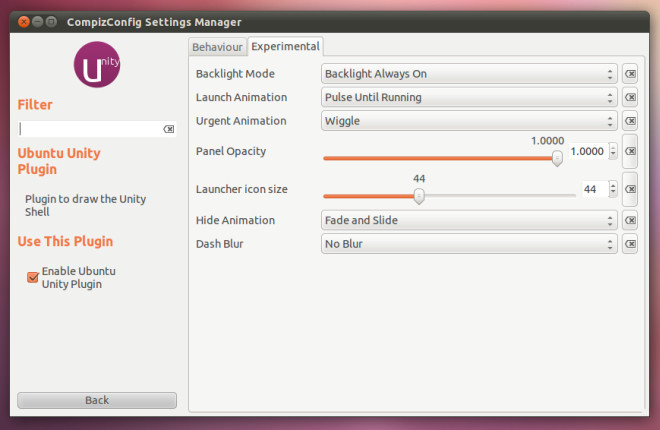Click the Use This Plugin heading
The height and width of the screenshot is (430, 660).
pos(65,242)
